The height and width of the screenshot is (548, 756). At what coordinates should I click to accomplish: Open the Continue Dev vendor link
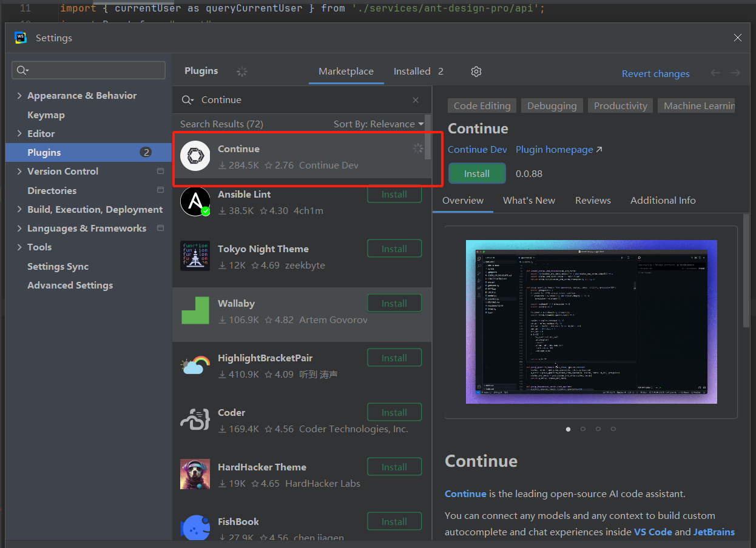pos(477,150)
